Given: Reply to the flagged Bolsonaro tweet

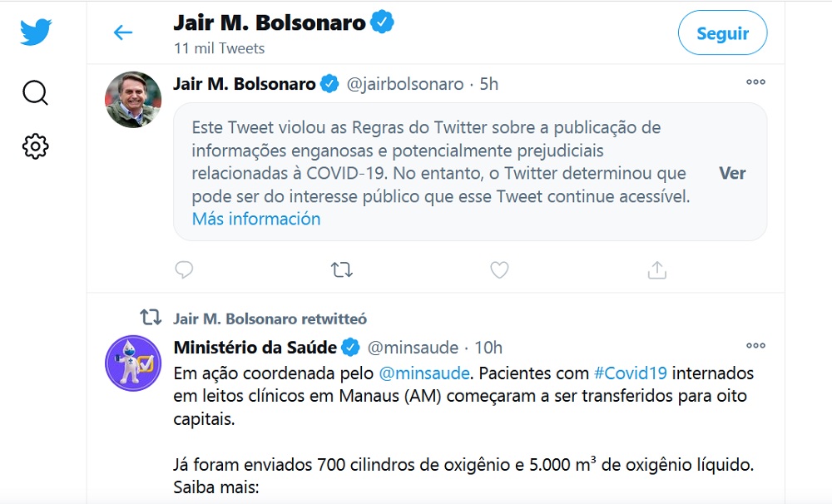Looking at the screenshot, I should coord(185,269).
